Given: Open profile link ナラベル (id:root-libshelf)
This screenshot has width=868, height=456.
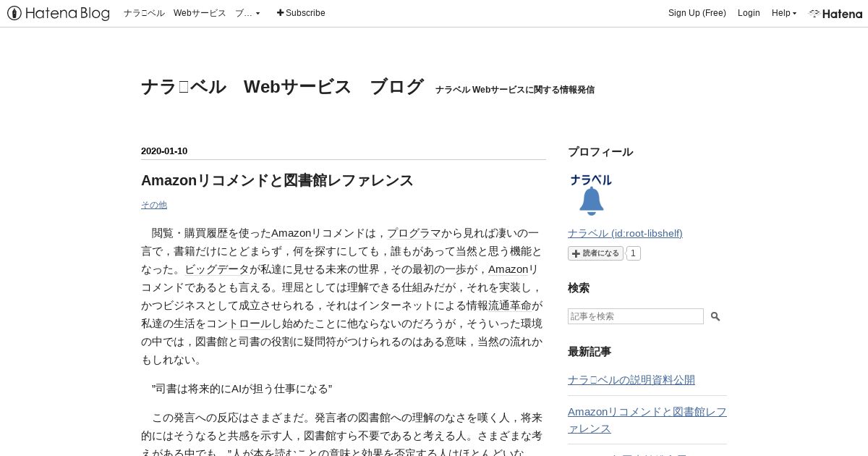Looking at the screenshot, I should (x=625, y=233).
